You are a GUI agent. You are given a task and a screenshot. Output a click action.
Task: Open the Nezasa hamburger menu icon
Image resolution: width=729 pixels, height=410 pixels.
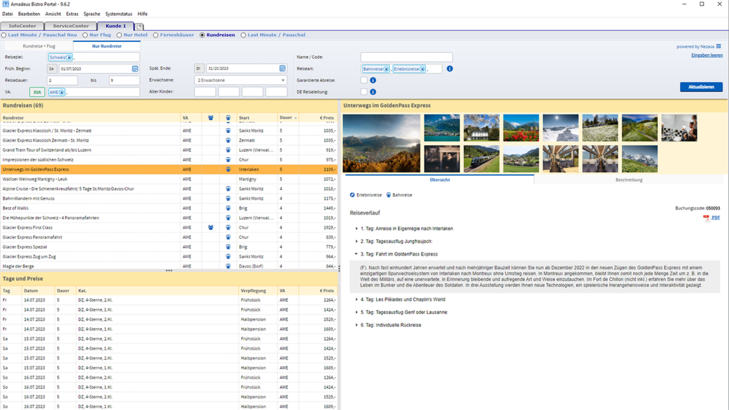[x=718, y=46]
